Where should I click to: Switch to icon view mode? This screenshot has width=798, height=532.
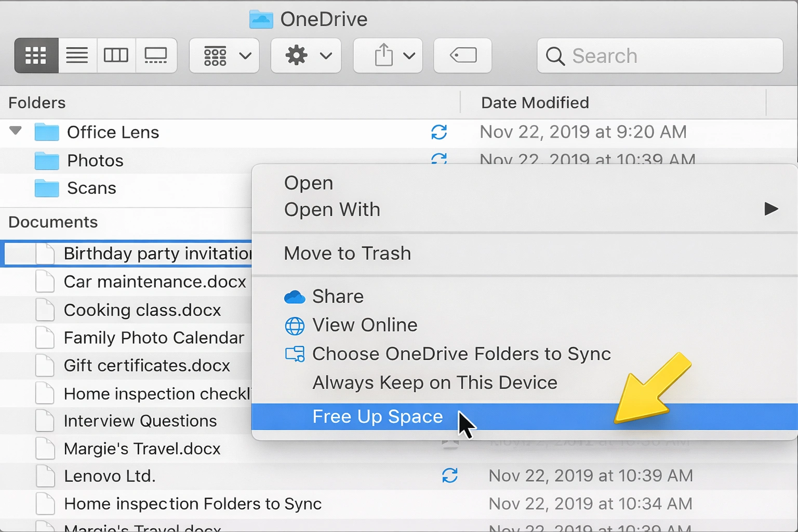coord(36,55)
